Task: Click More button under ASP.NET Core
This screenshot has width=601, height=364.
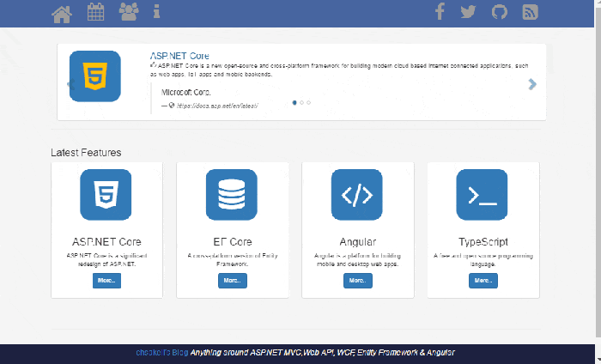Action: pyautogui.click(x=106, y=281)
